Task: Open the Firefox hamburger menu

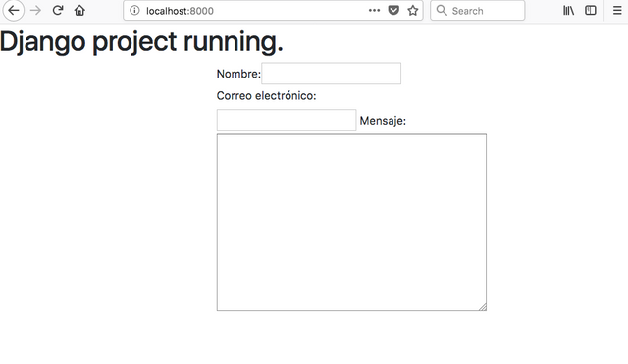Action: [x=617, y=11]
